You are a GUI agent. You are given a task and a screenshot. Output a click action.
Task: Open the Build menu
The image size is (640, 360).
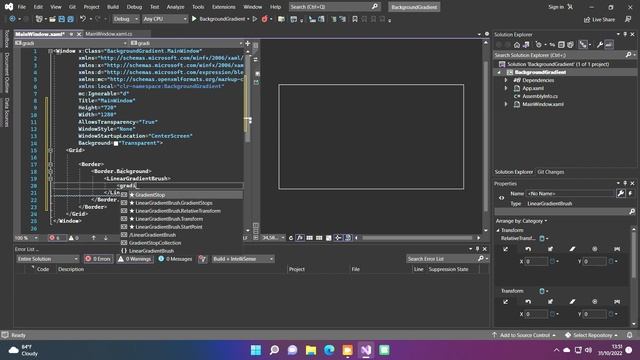tap(113, 7)
